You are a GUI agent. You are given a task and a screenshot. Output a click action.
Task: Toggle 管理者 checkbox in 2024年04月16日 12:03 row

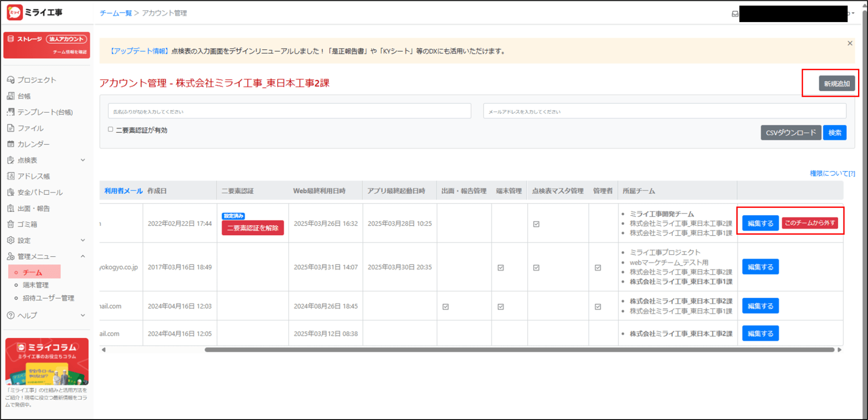click(598, 307)
